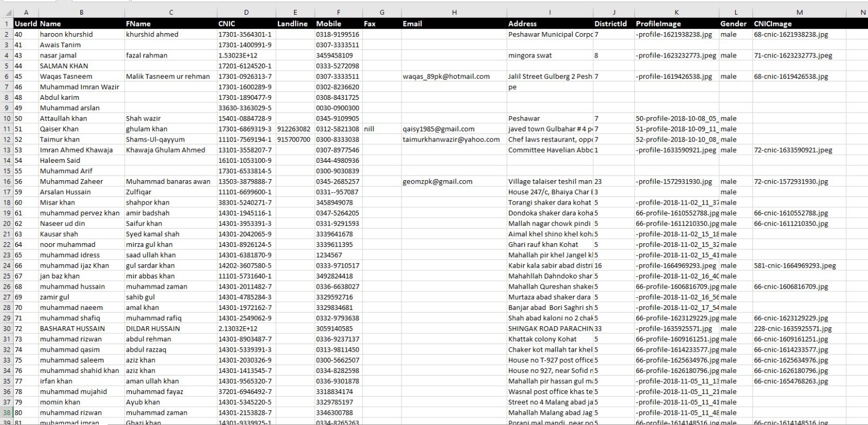Click the UserId header cell
Screen dimensions: 868x425
click(x=25, y=24)
